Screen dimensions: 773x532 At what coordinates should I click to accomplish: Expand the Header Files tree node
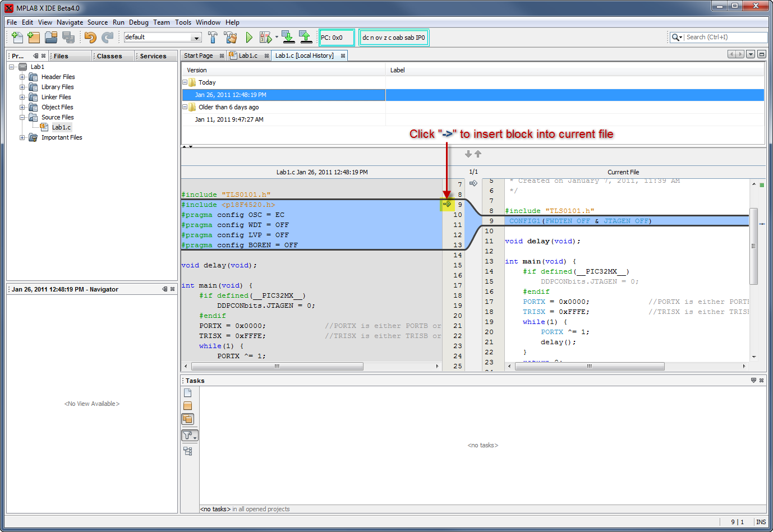(x=22, y=77)
